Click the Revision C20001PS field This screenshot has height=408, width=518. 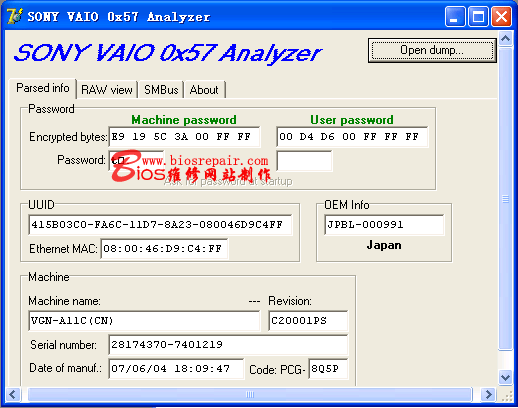pyautogui.click(x=308, y=321)
